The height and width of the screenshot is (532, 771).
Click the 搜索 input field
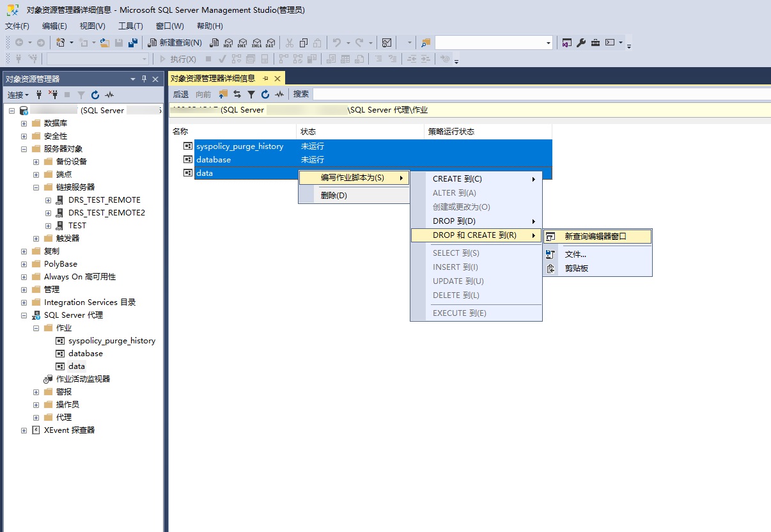[x=541, y=94]
